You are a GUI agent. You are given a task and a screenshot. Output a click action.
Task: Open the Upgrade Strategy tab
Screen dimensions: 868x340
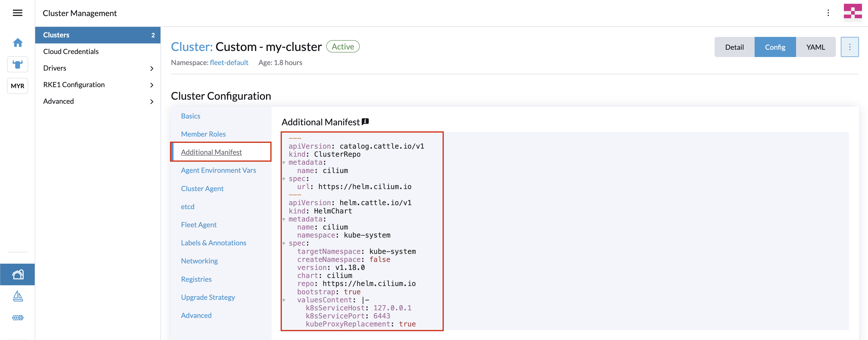click(208, 297)
